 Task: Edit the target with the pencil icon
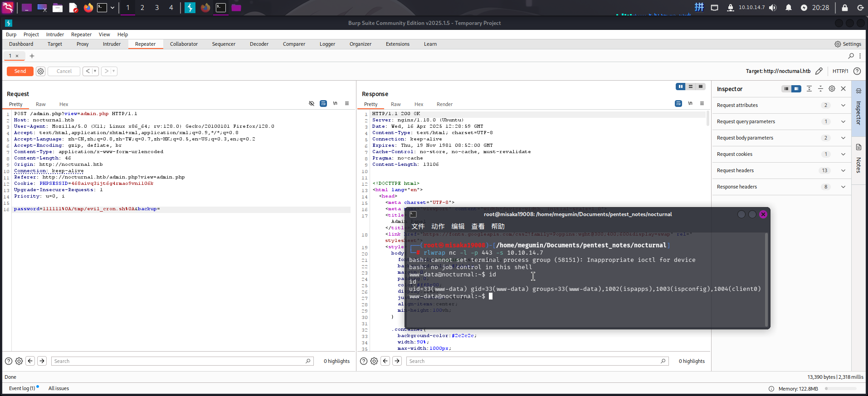point(819,71)
